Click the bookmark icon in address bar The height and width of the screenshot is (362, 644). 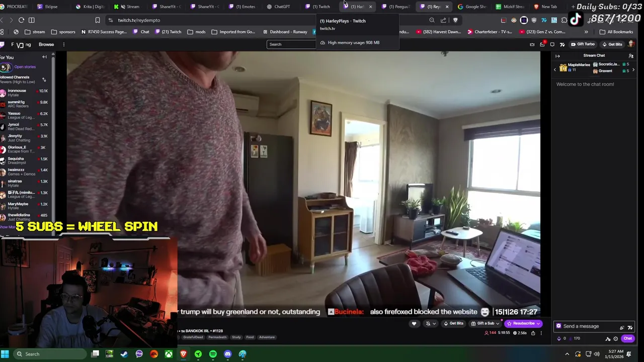pos(98,20)
